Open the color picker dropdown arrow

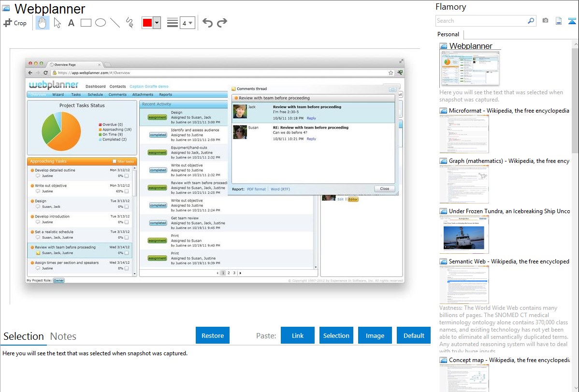[x=157, y=23]
